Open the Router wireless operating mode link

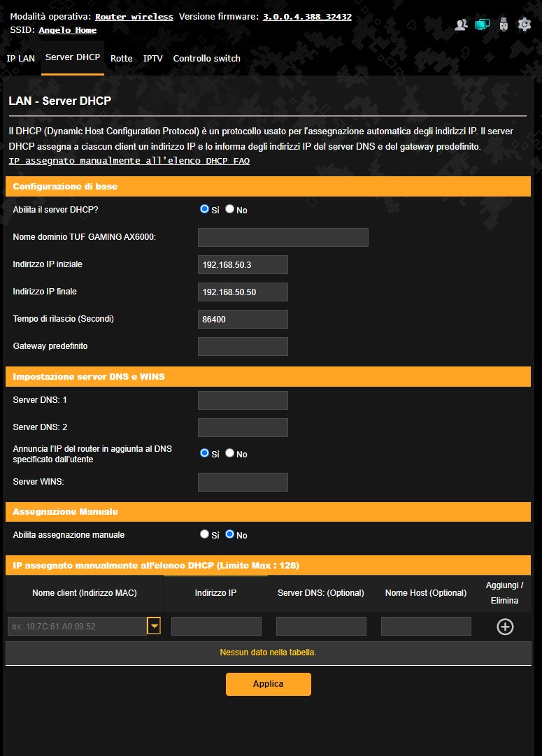(x=134, y=16)
